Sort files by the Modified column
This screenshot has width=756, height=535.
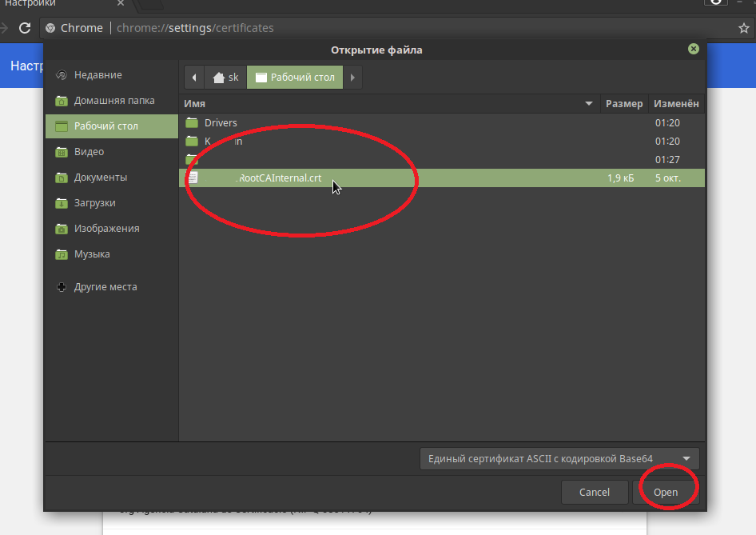tap(676, 104)
